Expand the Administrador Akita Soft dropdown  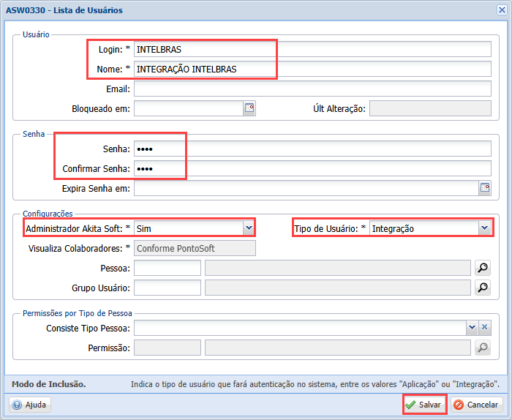pyautogui.click(x=249, y=228)
